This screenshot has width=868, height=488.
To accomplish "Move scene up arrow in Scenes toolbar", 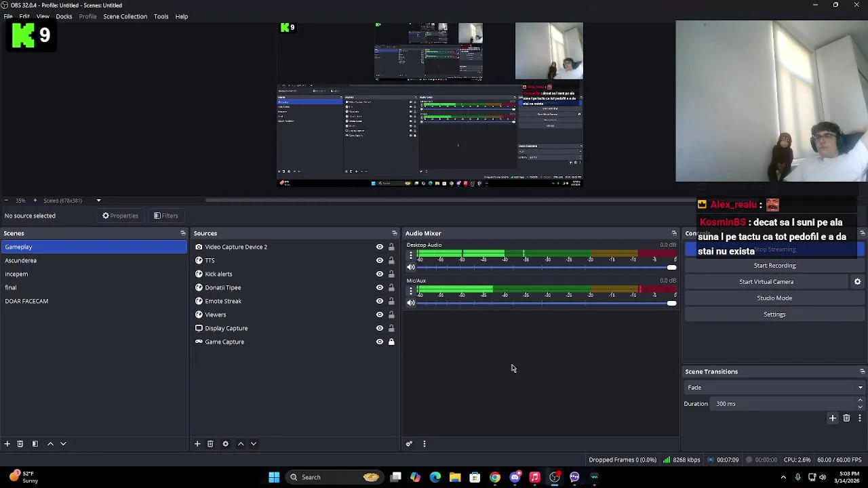I will [x=50, y=444].
